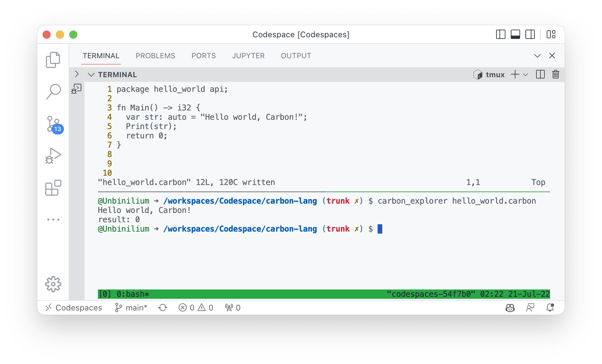Click the 'Print(str);' line

tap(151, 126)
